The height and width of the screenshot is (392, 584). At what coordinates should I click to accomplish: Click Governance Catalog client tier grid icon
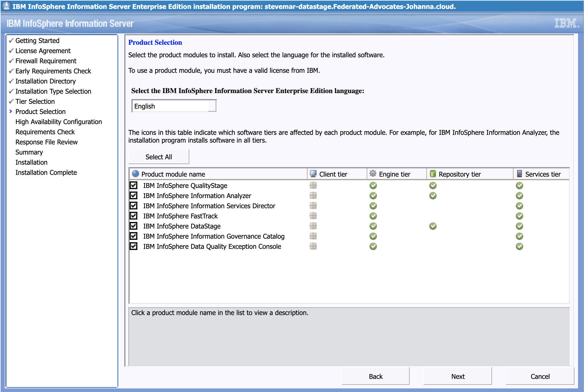point(313,236)
